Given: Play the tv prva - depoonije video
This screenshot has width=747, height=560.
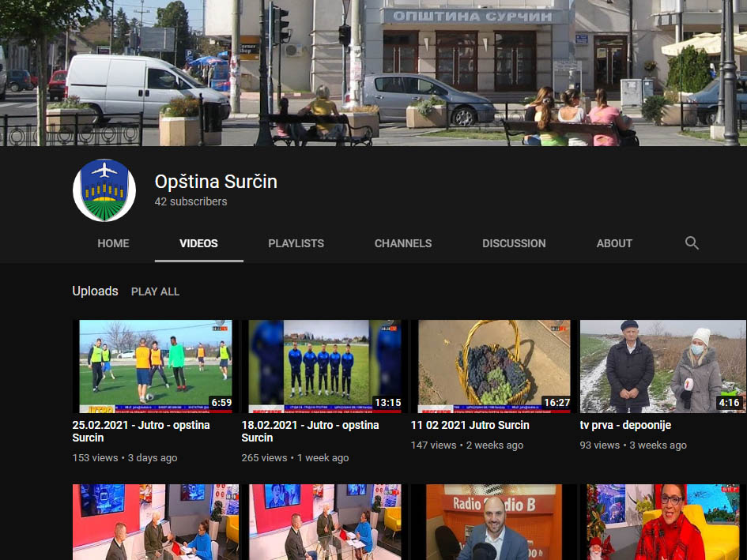Looking at the screenshot, I should pos(662,366).
